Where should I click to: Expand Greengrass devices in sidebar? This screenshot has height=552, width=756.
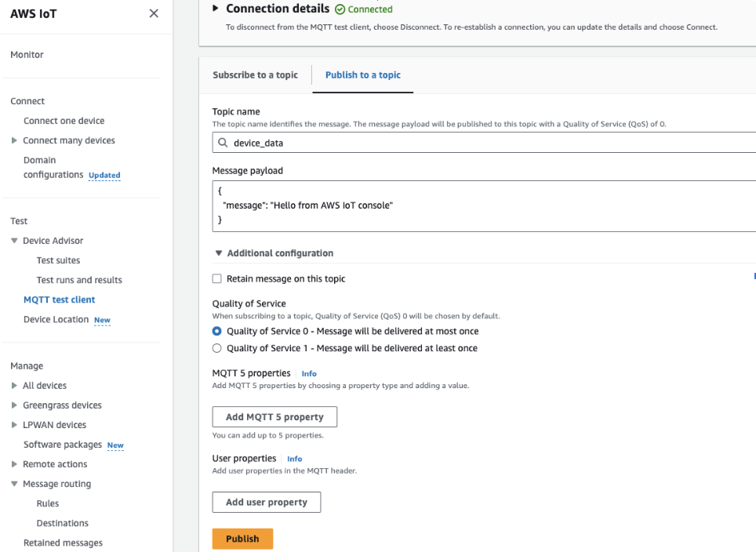(14, 405)
